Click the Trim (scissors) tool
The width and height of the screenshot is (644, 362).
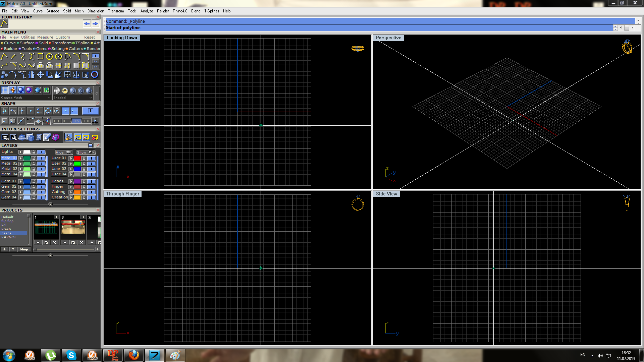tap(86, 74)
